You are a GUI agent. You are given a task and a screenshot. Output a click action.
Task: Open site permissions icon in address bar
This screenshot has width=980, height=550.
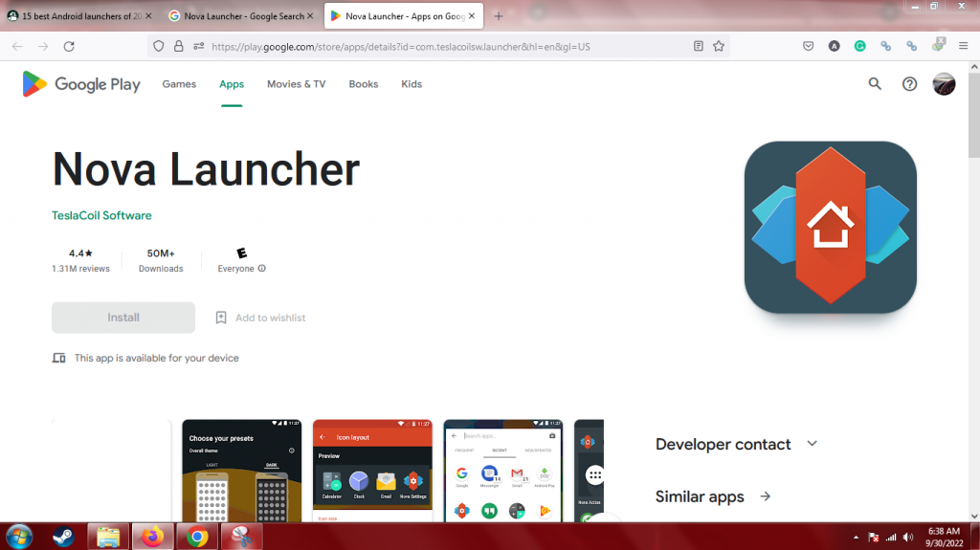[199, 46]
